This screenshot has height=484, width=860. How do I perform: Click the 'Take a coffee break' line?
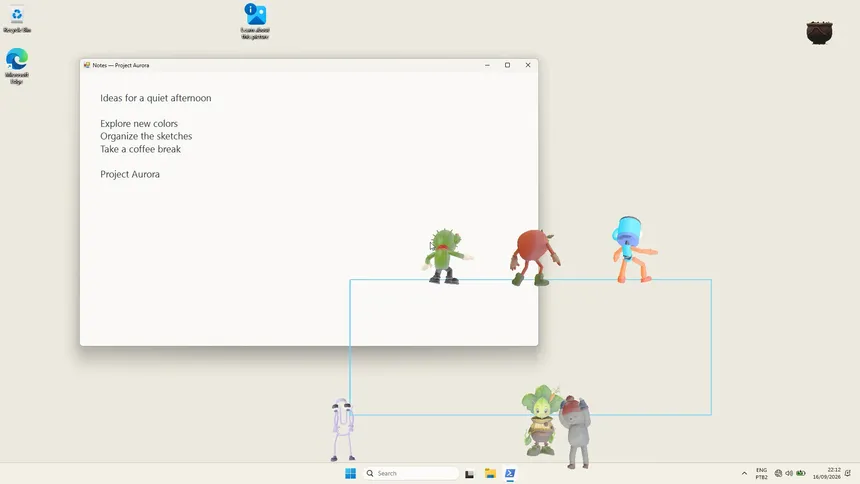tap(140, 149)
